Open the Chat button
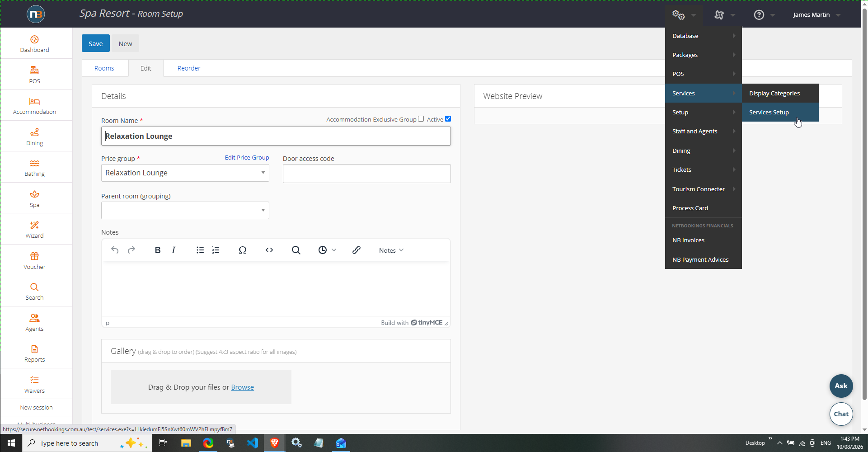This screenshot has height=452, width=868. click(x=841, y=414)
